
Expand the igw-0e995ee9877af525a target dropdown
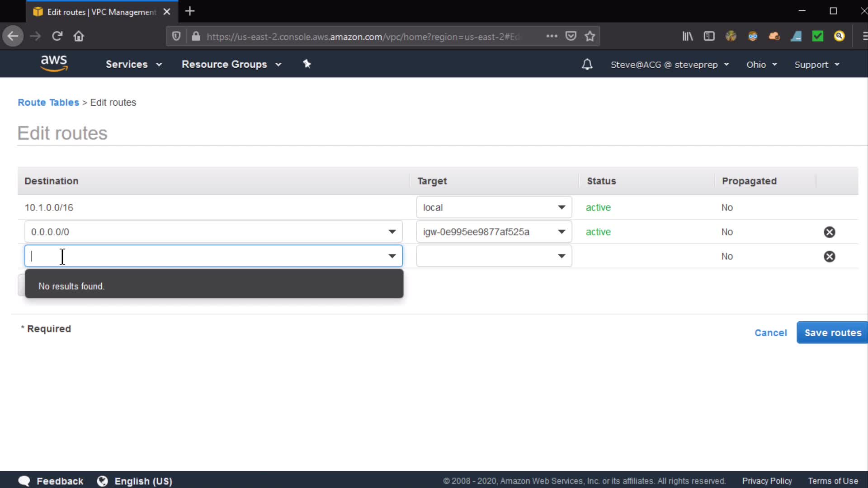pos(561,232)
